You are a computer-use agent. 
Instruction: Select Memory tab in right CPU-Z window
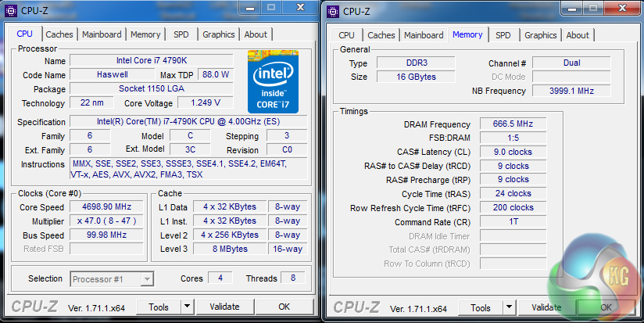tap(467, 34)
